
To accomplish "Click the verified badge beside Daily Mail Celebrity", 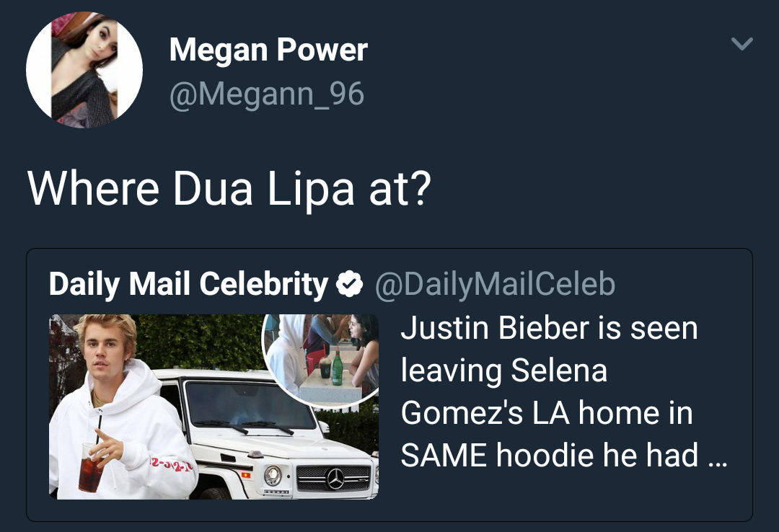I will pos(350,283).
